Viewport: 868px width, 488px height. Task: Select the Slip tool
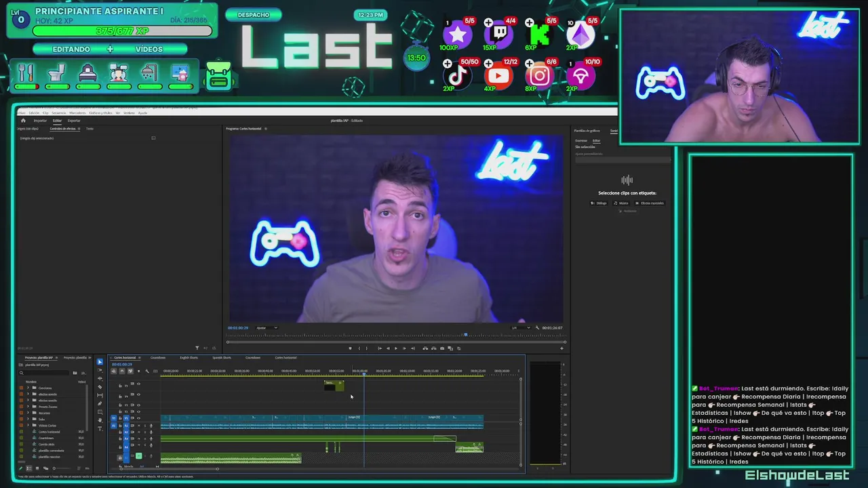pos(100,395)
